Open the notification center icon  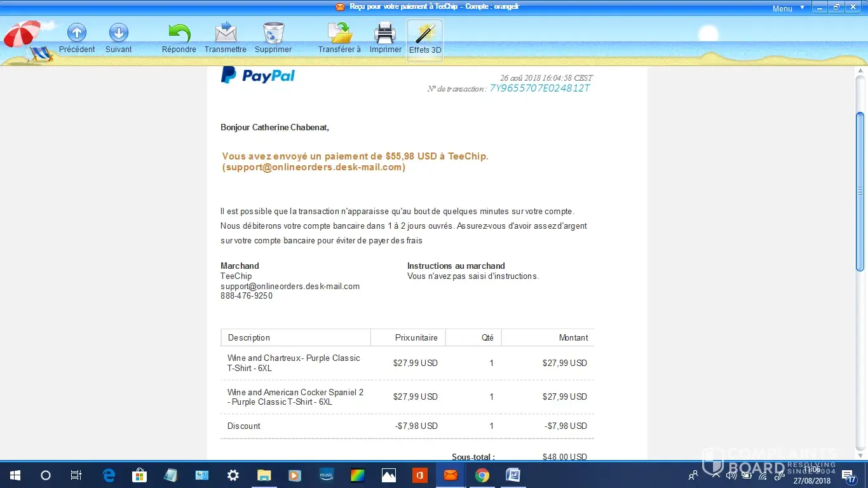click(x=849, y=475)
